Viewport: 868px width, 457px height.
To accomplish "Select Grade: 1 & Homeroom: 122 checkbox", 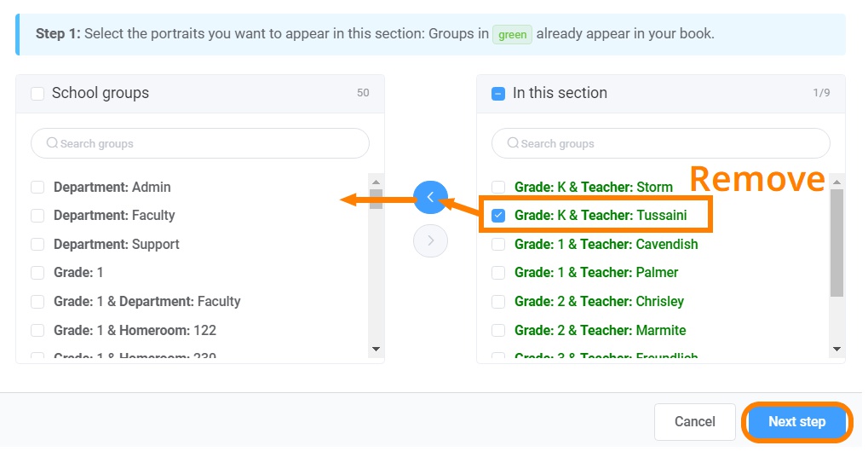I will pyautogui.click(x=37, y=331).
